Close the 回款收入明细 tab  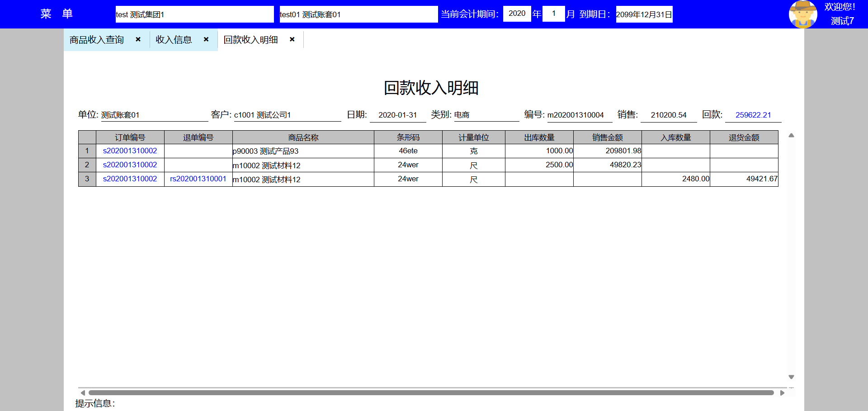tap(292, 39)
